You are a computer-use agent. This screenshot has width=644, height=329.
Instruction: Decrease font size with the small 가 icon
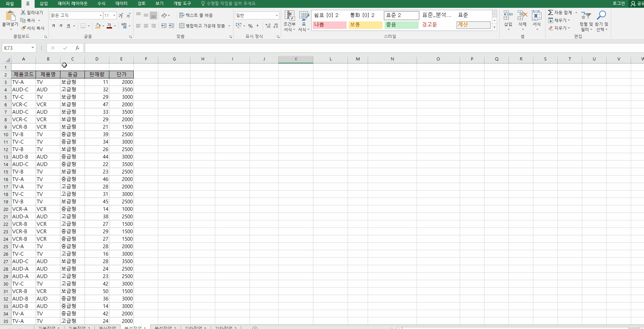point(128,16)
